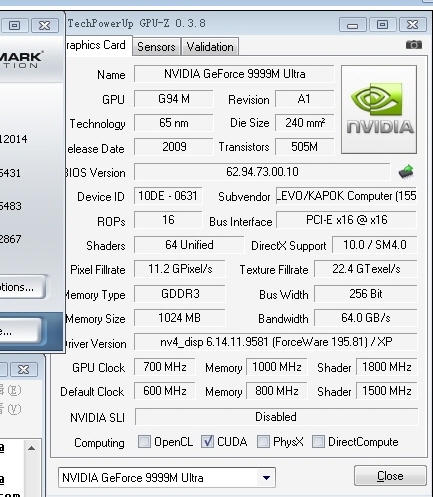The image size is (433, 497).
Task: Close the benchmark window behind GPU-Z
Action: 45,25
